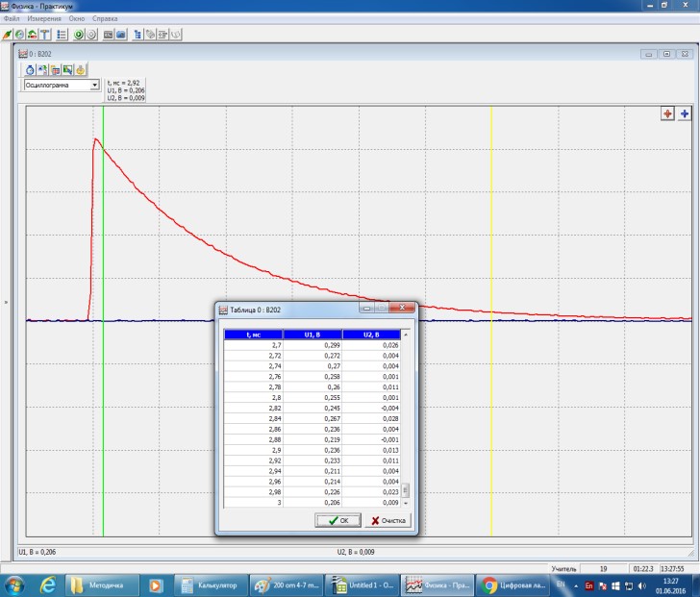Click the blue plus marker button on graph
This screenshot has width=700, height=597.
pos(685,113)
